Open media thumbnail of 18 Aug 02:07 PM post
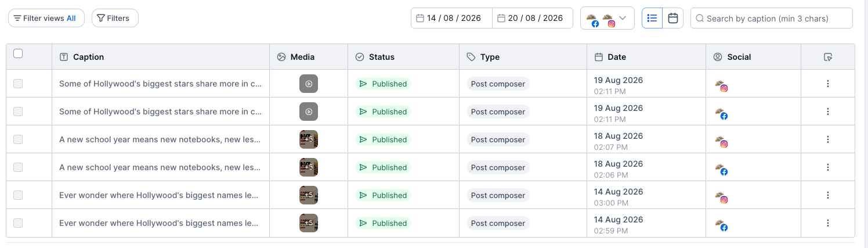Viewport: 868px width, 248px height. [x=309, y=139]
